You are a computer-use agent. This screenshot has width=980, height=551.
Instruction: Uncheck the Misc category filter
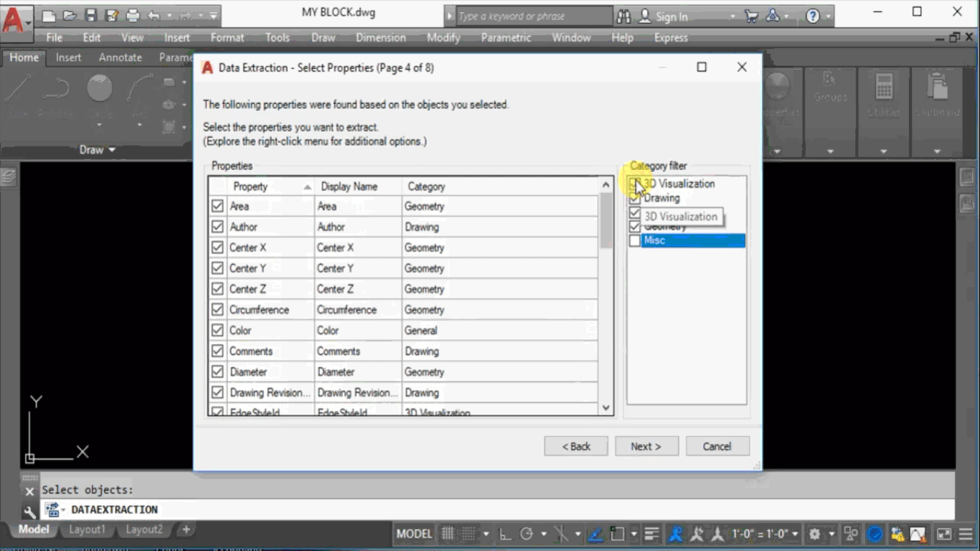pos(634,240)
